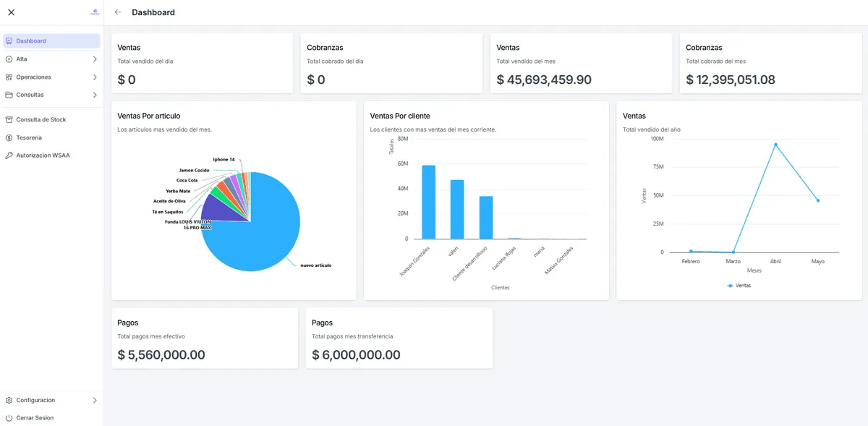Click the Operaciones grid icon
This screenshot has width=868, height=426.
pyautogui.click(x=9, y=77)
